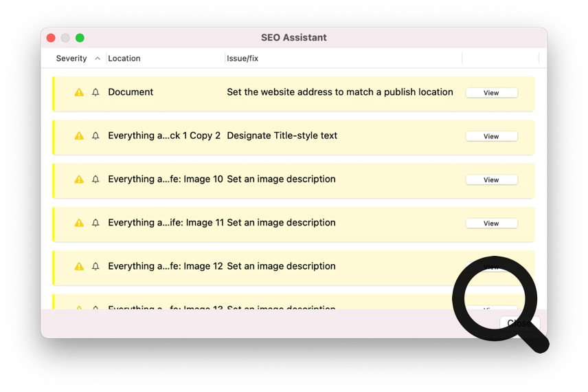Select the Image 12 Set an image description row
The width and height of the screenshot is (588, 392).
(x=281, y=266)
